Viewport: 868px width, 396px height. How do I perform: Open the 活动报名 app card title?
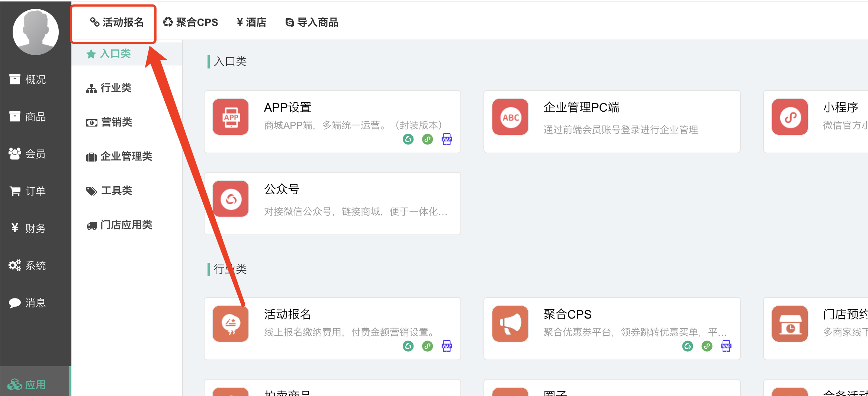point(287,314)
